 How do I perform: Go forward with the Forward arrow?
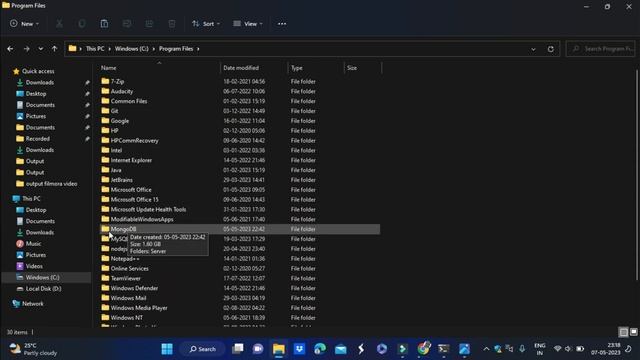pos(27,49)
